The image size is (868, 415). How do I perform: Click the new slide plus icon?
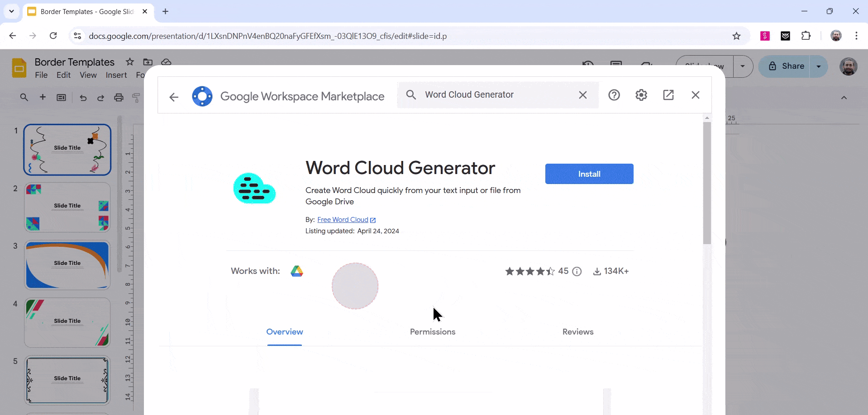[43, 97]
